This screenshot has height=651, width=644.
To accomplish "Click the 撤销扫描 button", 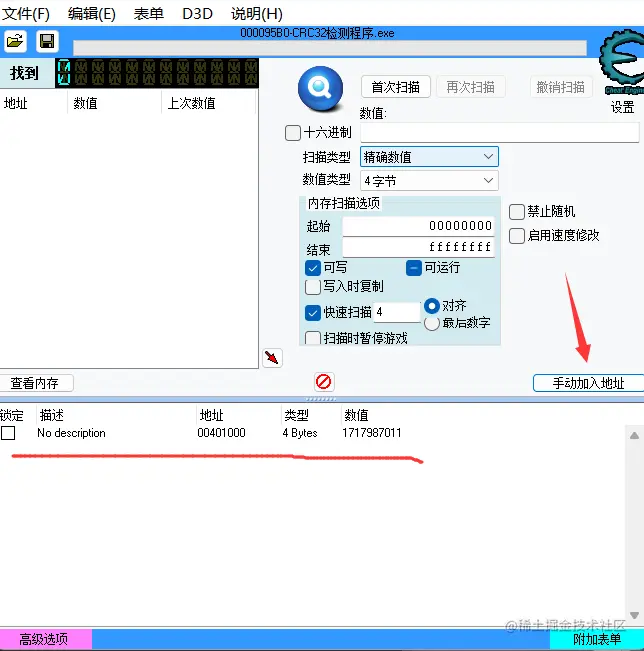I will tap(561, 87).
